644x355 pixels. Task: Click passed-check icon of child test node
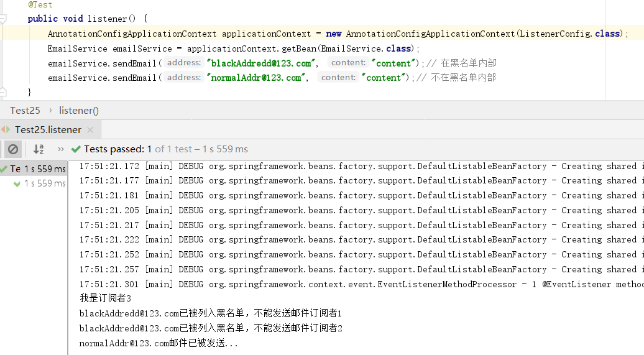[17, 184]
